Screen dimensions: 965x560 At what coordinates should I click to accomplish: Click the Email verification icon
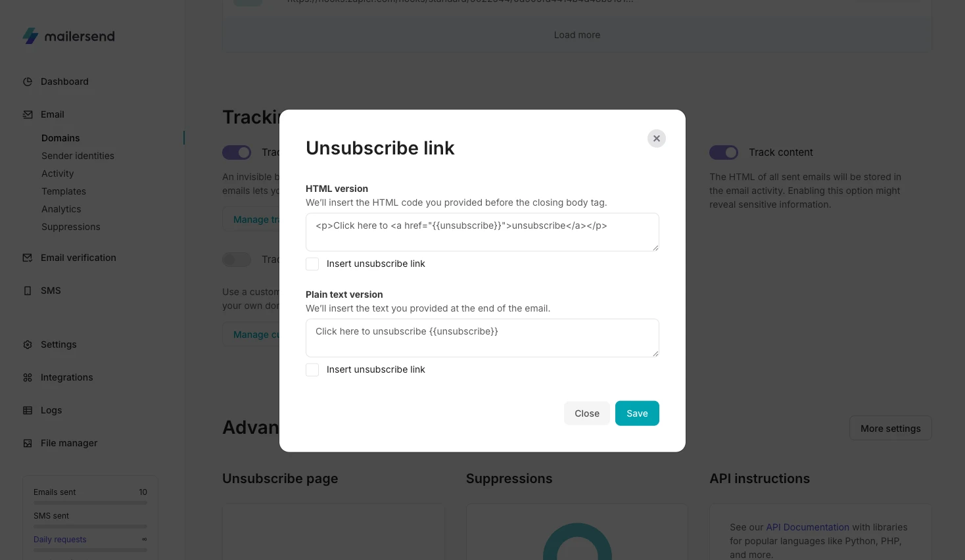(28, 258)
